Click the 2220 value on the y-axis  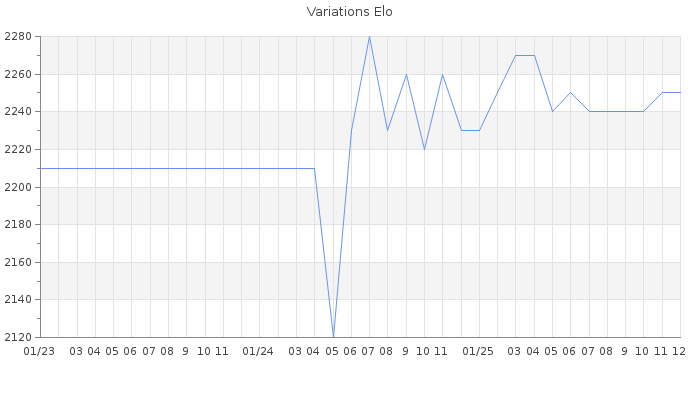point(19,149)
